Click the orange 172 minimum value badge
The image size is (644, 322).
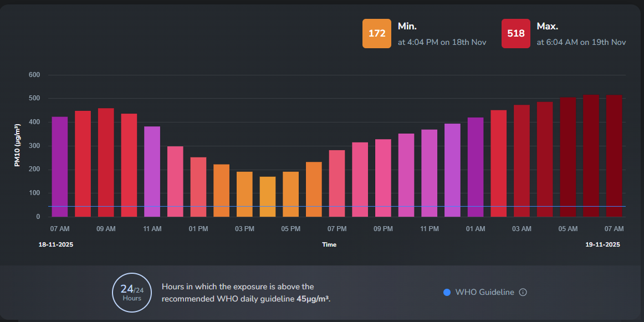[377, 33]
